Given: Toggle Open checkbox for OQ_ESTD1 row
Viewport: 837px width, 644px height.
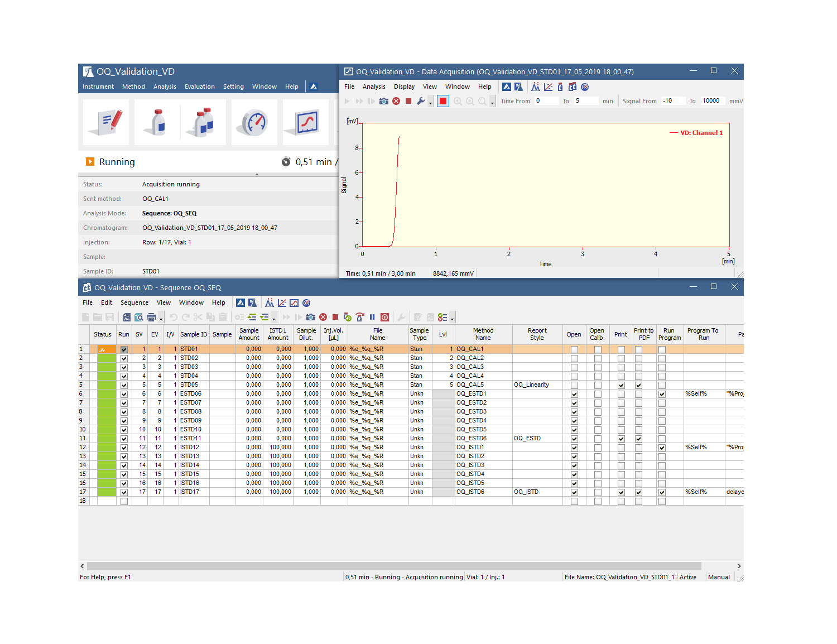Looking at the screenshot, I should click(x=574, y=394).
